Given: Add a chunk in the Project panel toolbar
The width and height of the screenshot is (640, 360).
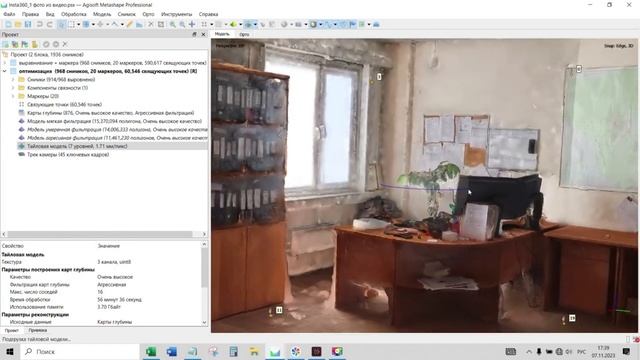Looking at the screenshot, I should 6,44.
